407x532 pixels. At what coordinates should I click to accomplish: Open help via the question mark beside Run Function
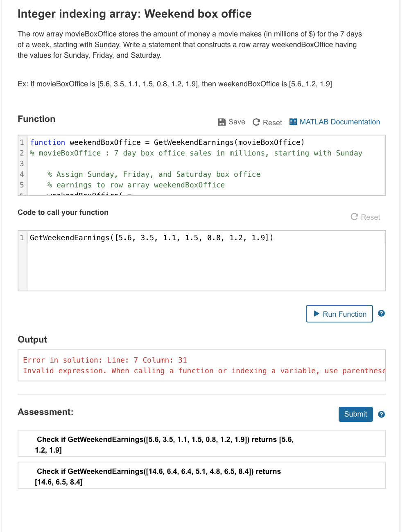[x=381, y=313]
